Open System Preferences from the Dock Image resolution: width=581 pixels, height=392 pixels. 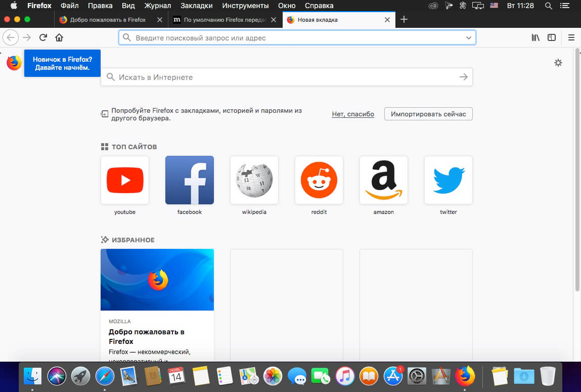417,376
